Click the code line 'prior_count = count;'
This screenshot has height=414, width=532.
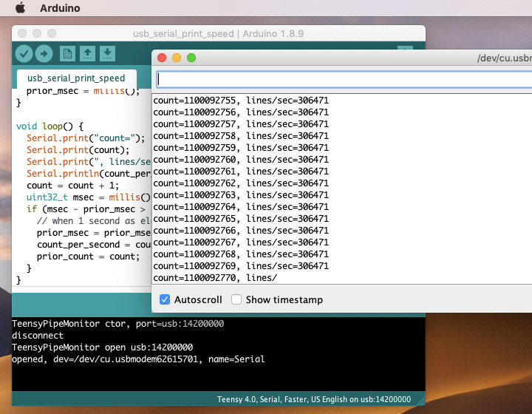88,257
